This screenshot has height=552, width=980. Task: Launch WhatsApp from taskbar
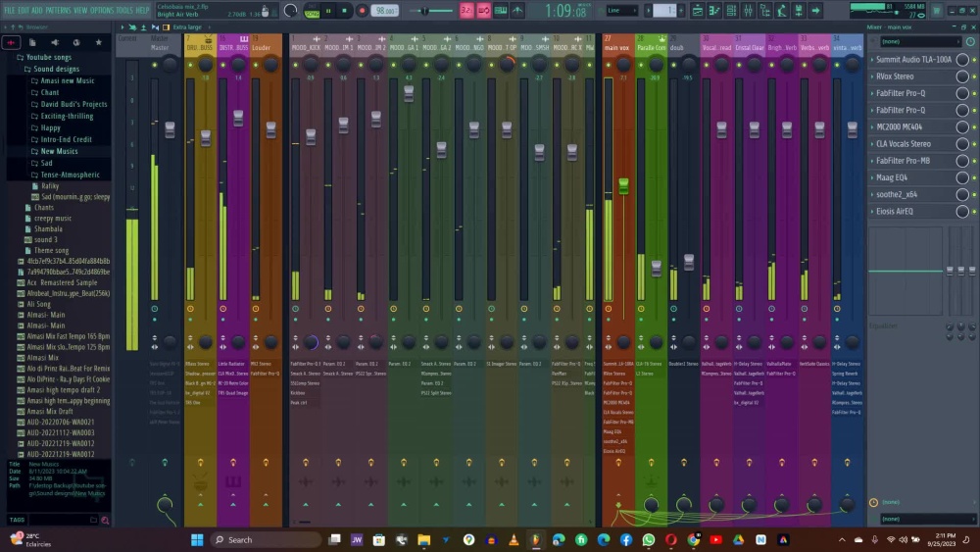(649, 539)
